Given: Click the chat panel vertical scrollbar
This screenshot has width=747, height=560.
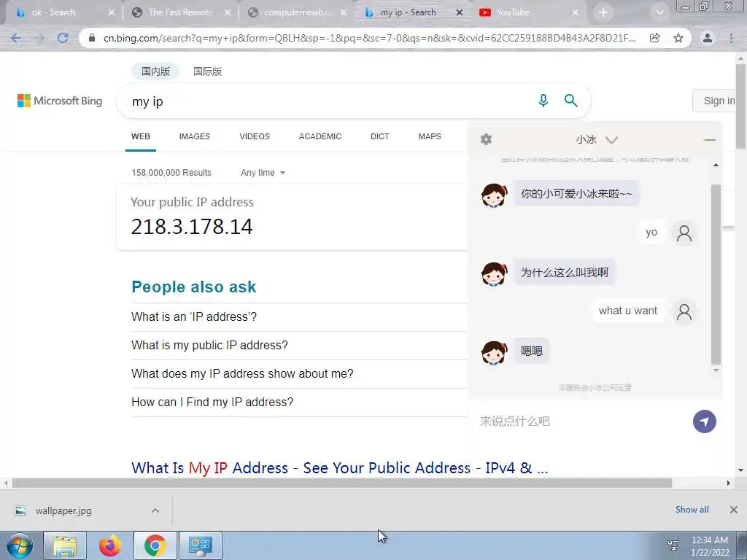Looking at the screenshot, I should click(x=716, y=274).
